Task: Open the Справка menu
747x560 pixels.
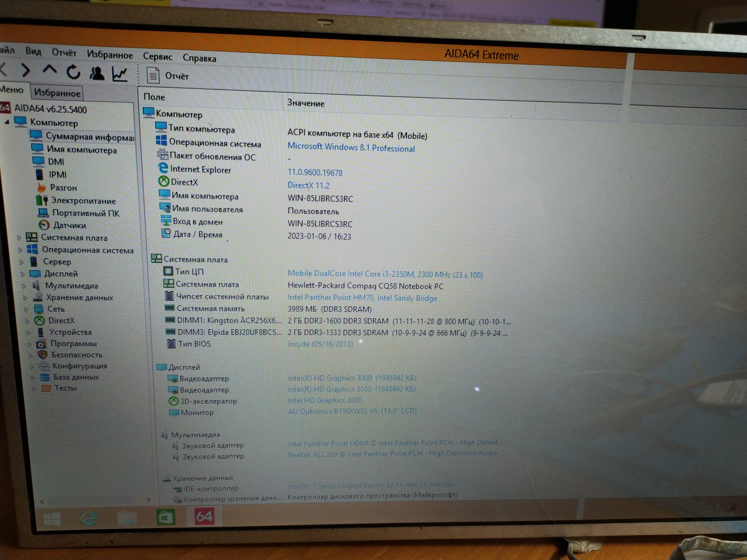Action: (x=199, y=58)
